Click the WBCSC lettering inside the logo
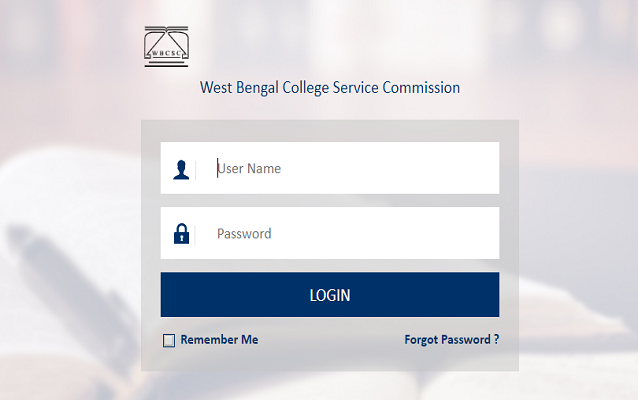This screenshot has height=400, width=638. [x=168, y=50]
